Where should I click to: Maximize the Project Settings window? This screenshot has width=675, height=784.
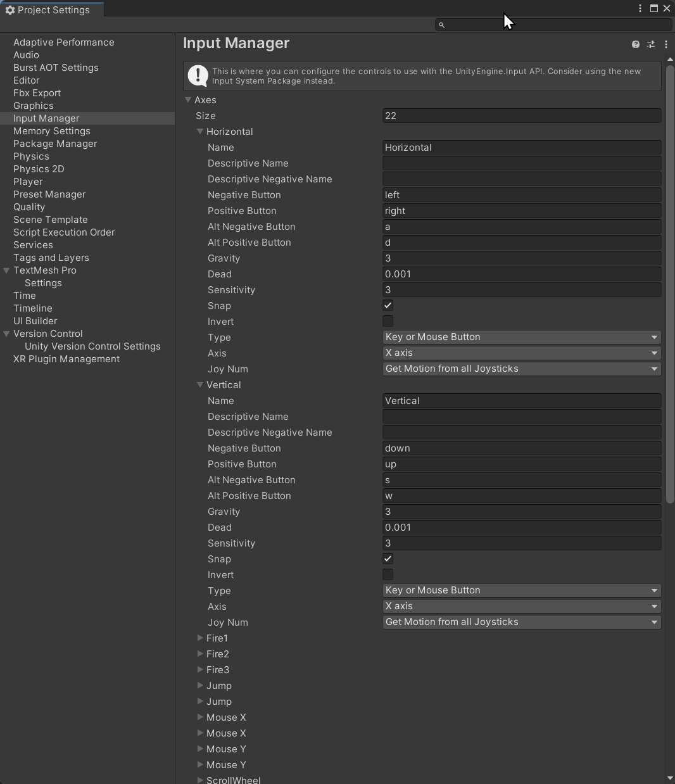click(653, 8)
